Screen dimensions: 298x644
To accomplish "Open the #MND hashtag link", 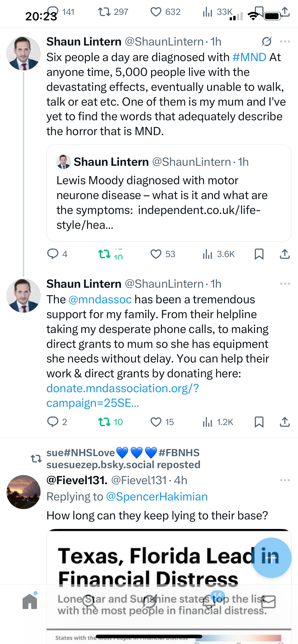I will tap(249, 57).
